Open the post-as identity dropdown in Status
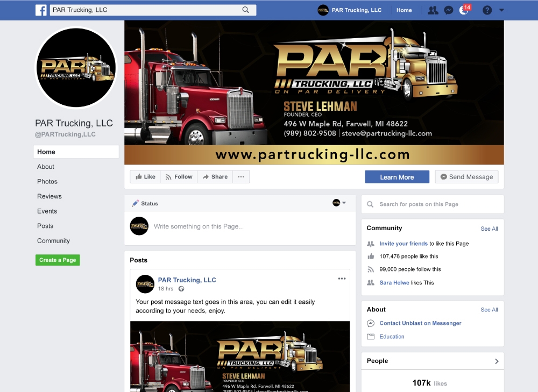The height and width of the screenshot is (392, 538). (x=339, y=203)
